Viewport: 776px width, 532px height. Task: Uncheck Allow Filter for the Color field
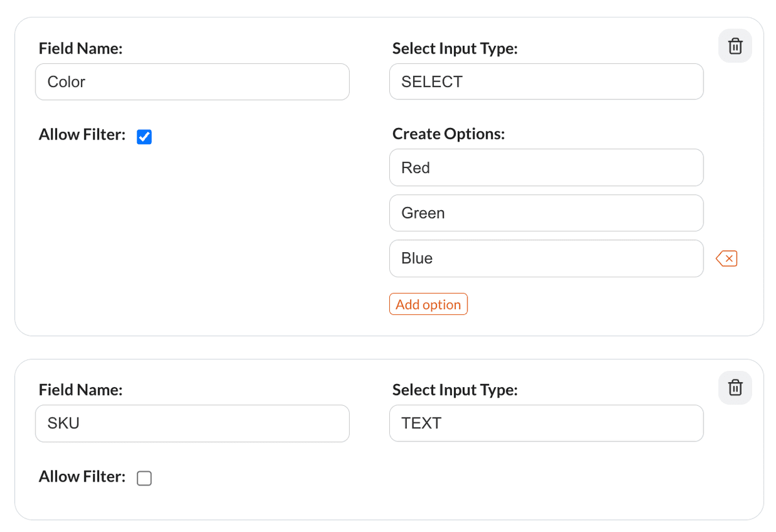[144, 137]
